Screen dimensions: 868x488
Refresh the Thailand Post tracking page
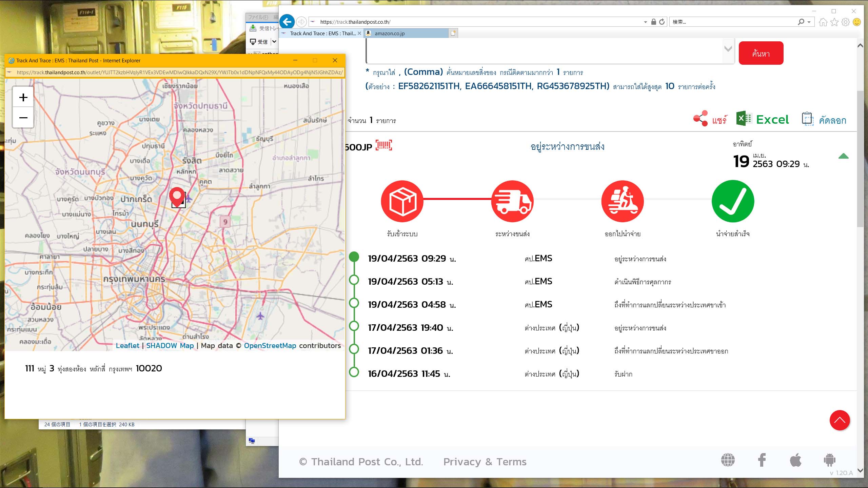tap(662, 22)
